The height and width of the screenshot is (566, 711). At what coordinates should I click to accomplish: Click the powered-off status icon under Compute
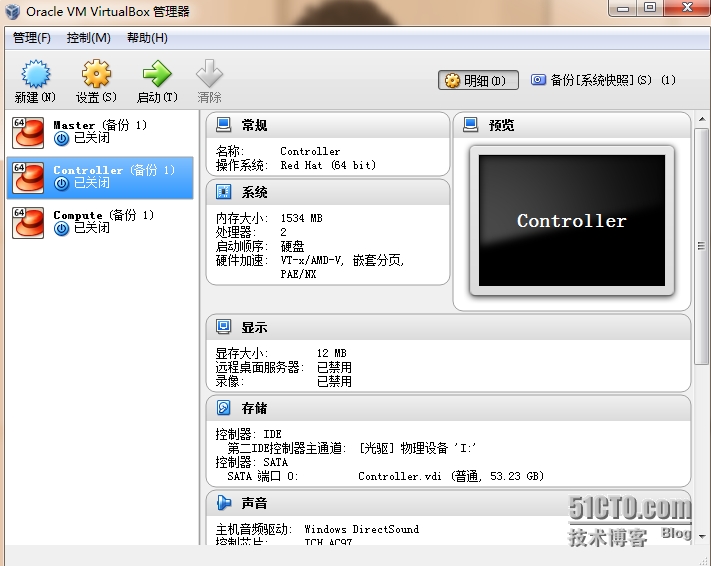click(61, 229)
